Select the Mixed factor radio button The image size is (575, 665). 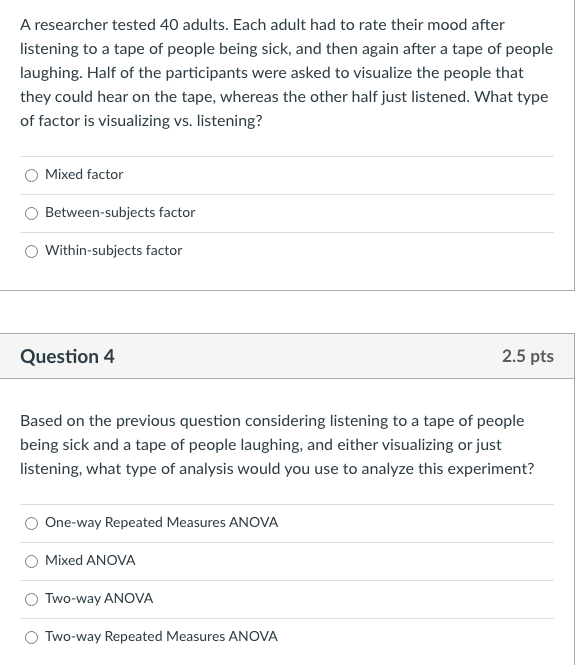tap(31, 175)
